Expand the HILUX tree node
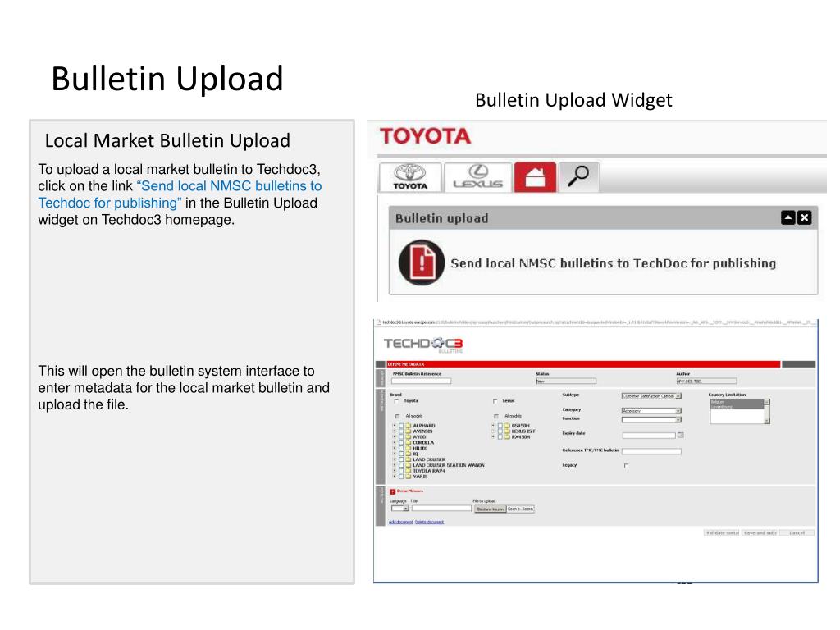The image size is (840, 630). click(x=395, y=448)
